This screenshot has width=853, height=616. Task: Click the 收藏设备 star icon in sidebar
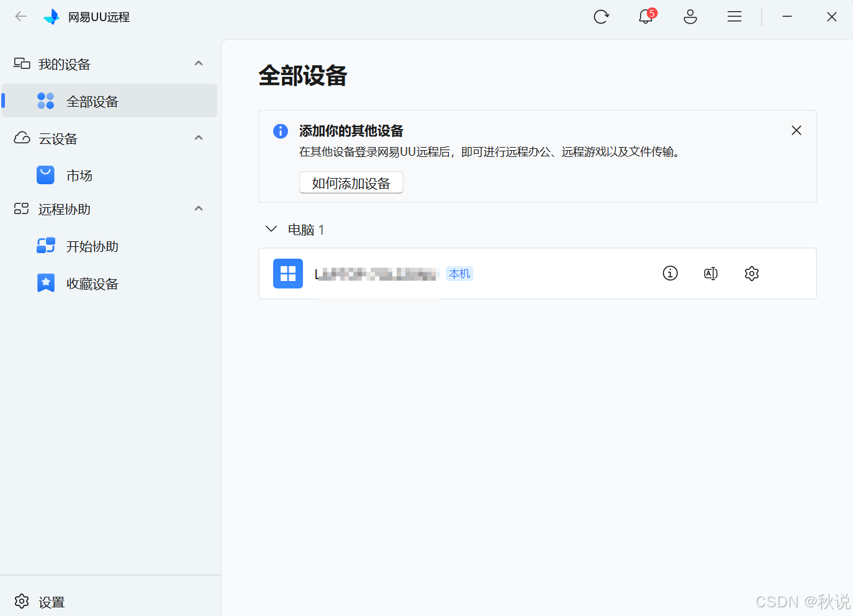pos(45,283)
